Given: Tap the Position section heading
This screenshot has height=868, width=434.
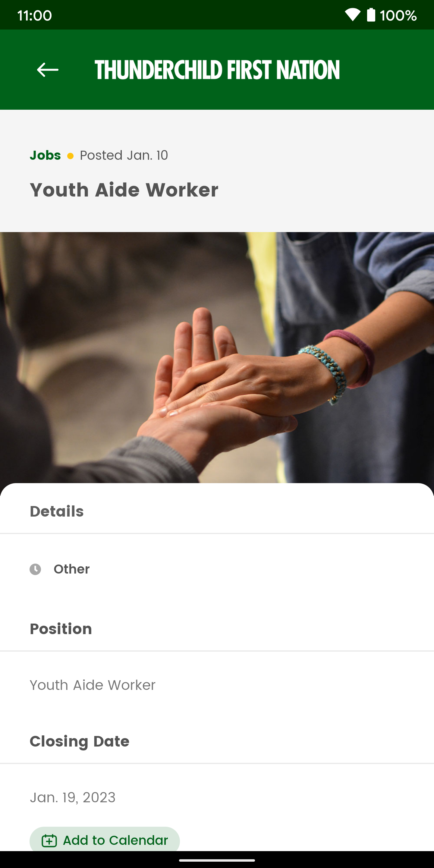Looking at the screenshot, I should coord(61,629).
